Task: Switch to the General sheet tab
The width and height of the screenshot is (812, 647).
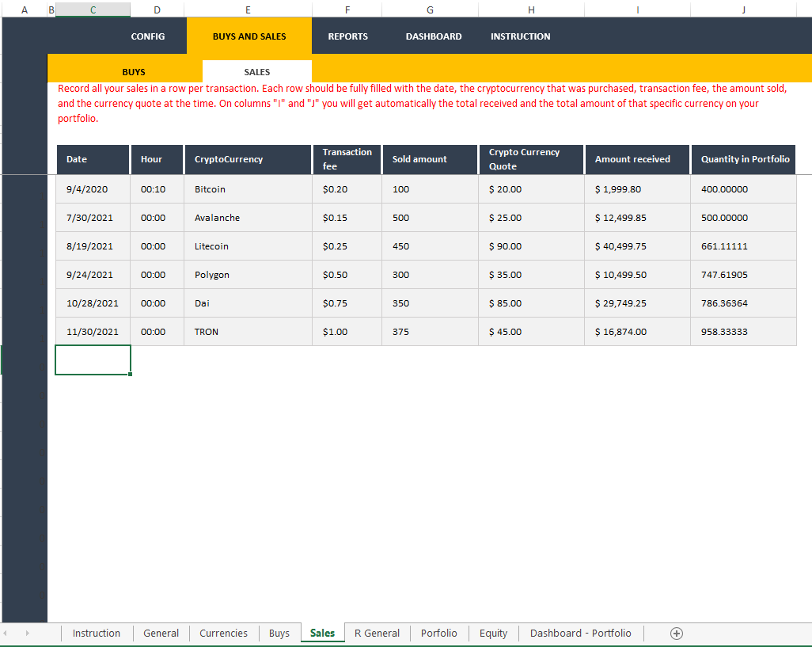Action: (161, 633)
